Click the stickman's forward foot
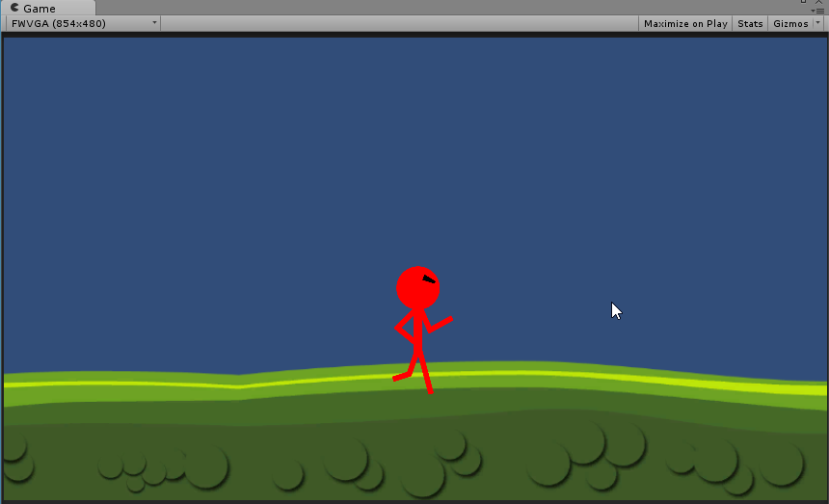This screenshot has height=504, width=829. (429, 389)
